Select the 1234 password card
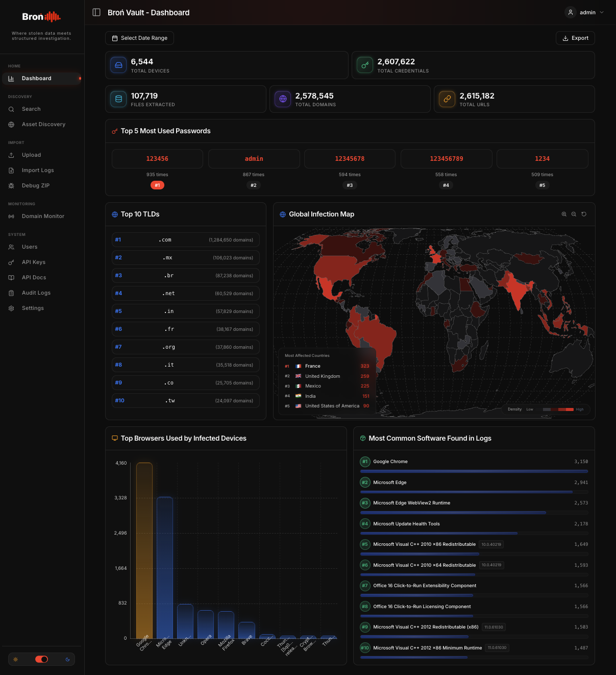Viewport: 616px width, 675px height. pos(542,159)
